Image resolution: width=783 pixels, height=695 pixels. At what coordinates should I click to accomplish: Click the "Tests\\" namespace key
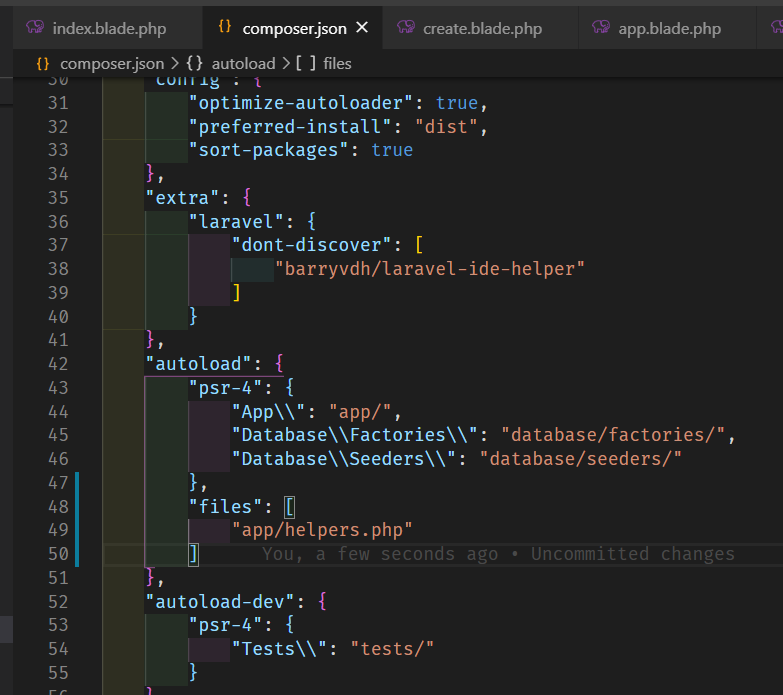(x=279, y=649)
